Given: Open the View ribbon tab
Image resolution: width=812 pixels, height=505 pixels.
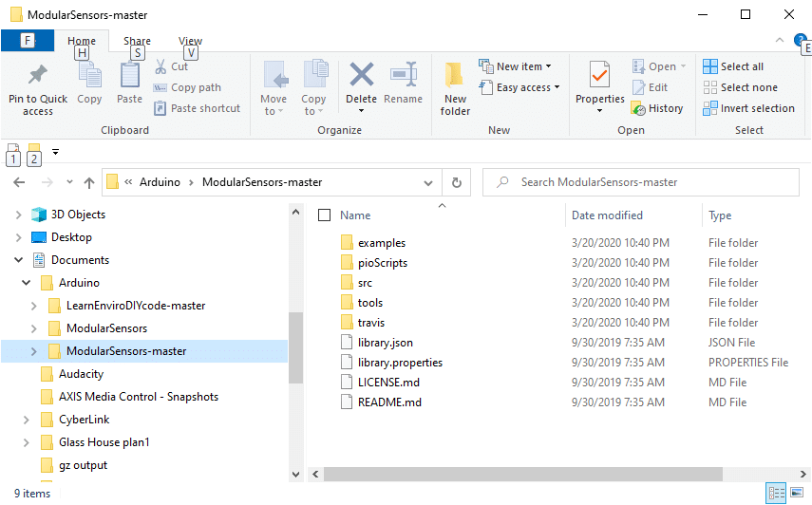Looking at the screenshot, I should click(190, 42).
